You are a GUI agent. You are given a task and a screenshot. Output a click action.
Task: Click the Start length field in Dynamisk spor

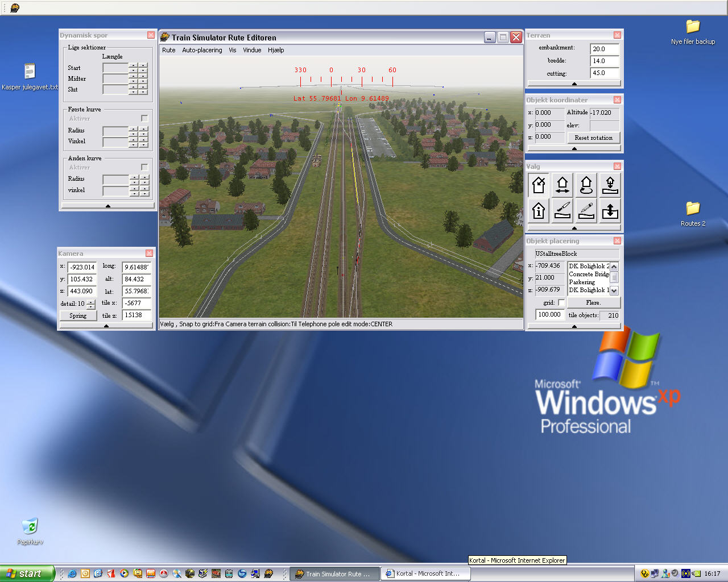(116, 68)
